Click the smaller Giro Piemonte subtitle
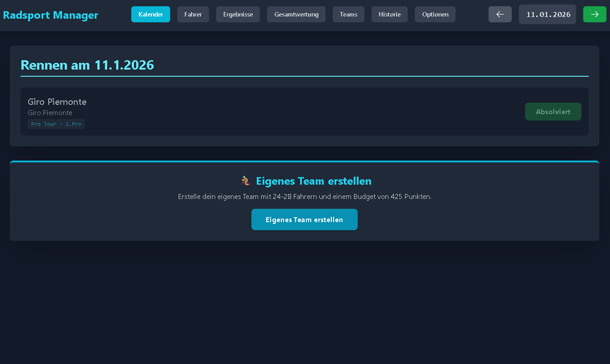610x364 pixels. [x=50, y=113]
